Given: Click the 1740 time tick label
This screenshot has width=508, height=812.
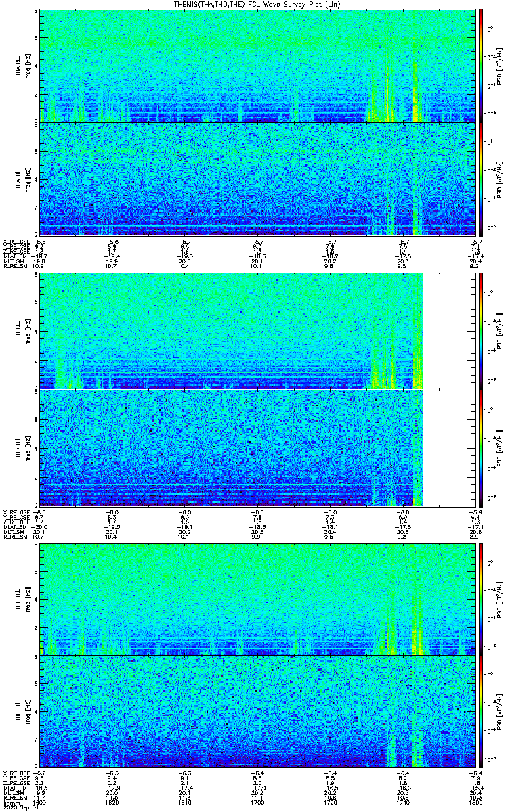Looking at the screenshot, I should click(404, 803).
